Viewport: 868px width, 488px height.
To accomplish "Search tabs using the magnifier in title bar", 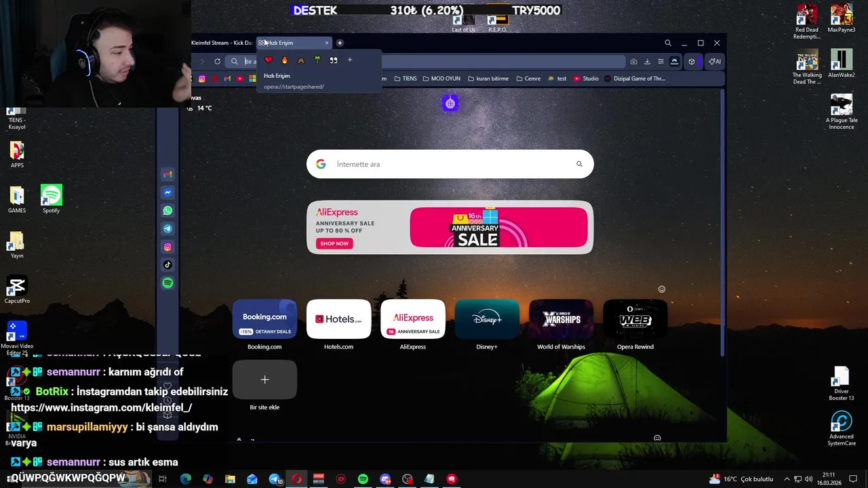I will [668, 43].
